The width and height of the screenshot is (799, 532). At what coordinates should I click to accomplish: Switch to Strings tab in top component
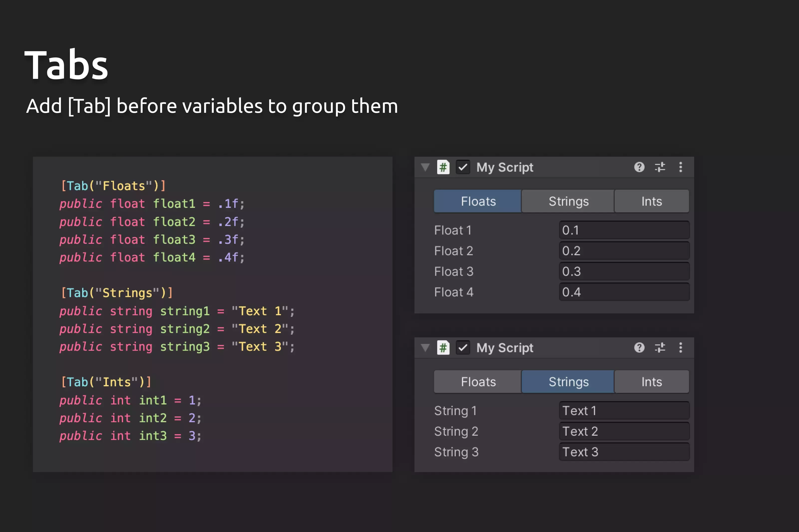pos(568,201)
